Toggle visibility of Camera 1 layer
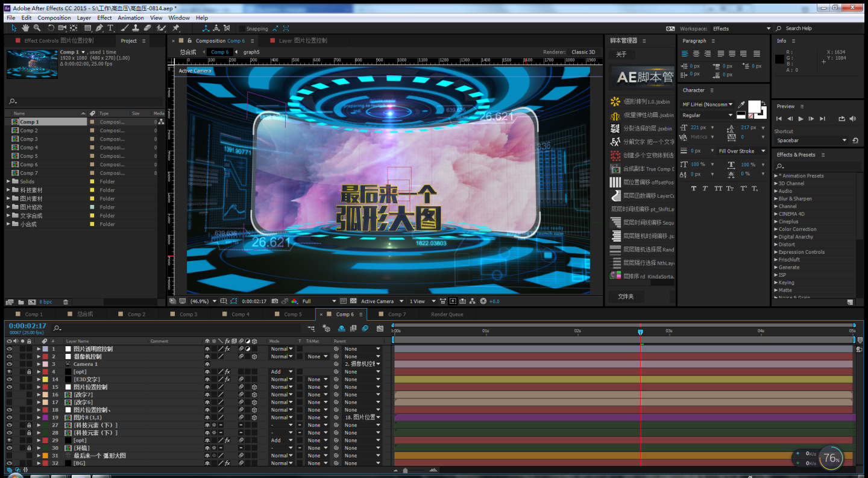Image resolution: width=868 pixels, height=478 pixels. point(9,364)
